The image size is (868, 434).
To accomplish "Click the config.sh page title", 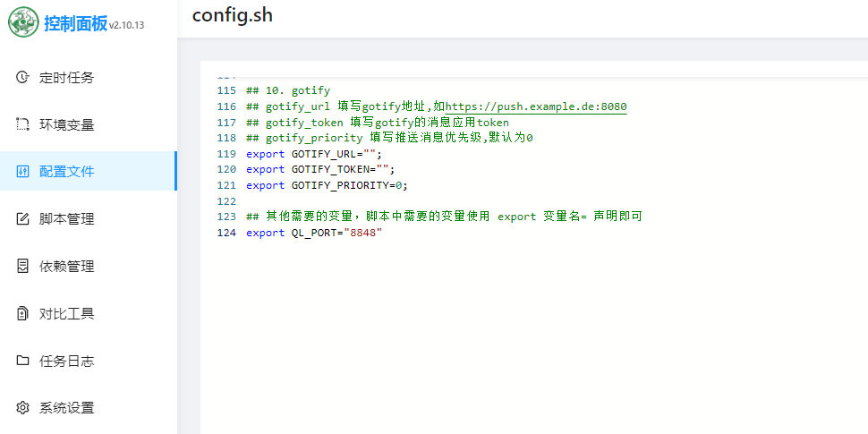I will click(x=233, y=15).
